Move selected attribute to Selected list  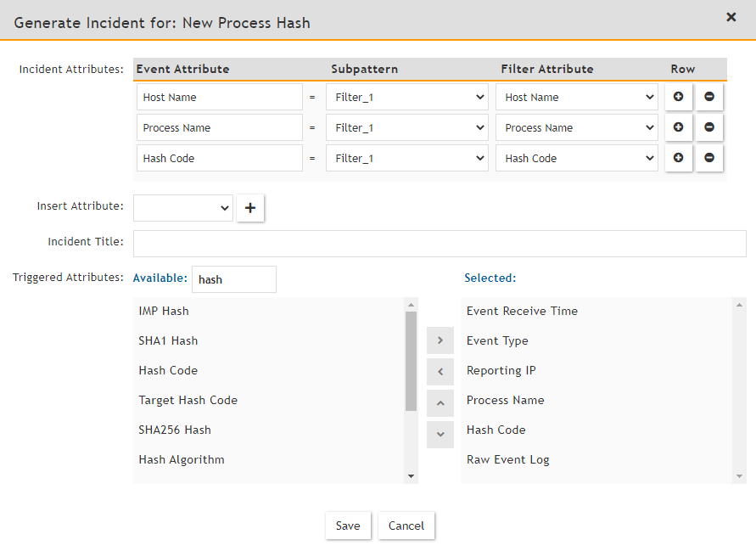440,340
